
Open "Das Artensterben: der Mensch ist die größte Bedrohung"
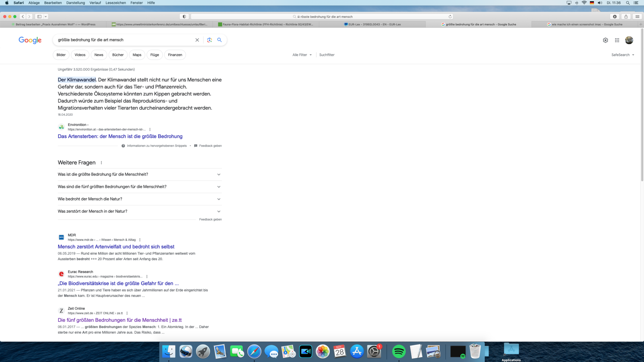pyautogui.click(x=120, y=136)
